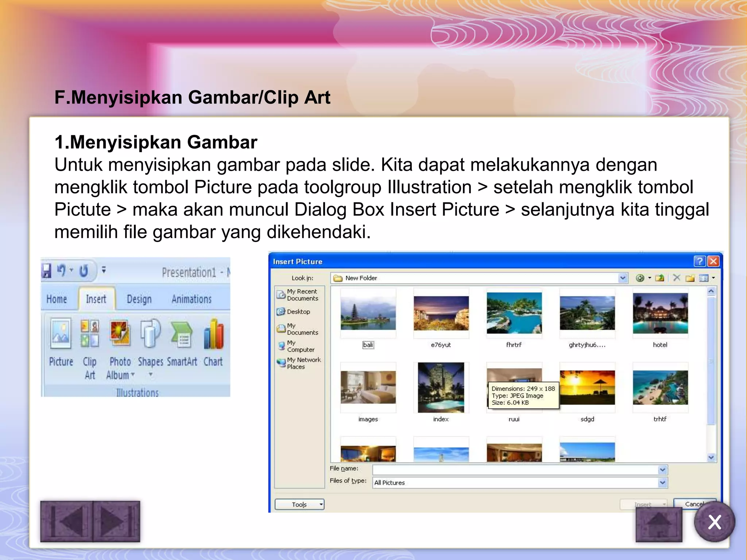Click the Undo icon
Screen dimensions: 747x560
click(62, 271)
